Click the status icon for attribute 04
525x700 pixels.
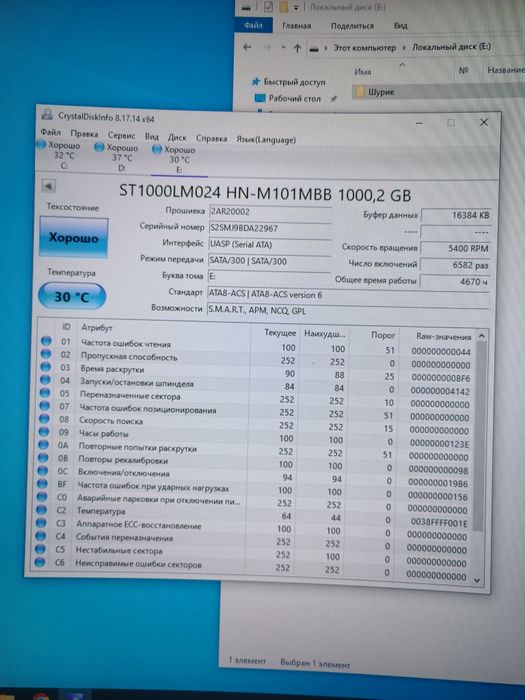[45, 380]
